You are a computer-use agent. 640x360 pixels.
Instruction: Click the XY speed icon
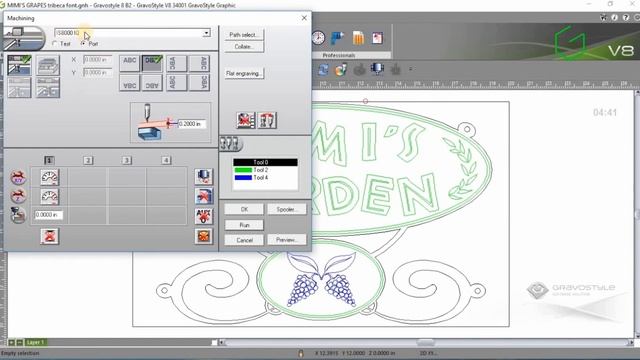(x=18, y=178)
